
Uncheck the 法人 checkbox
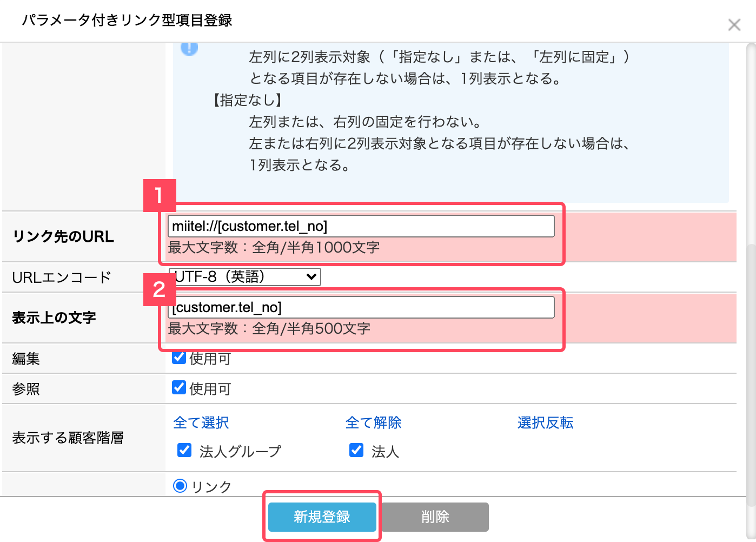pos(356,450)
